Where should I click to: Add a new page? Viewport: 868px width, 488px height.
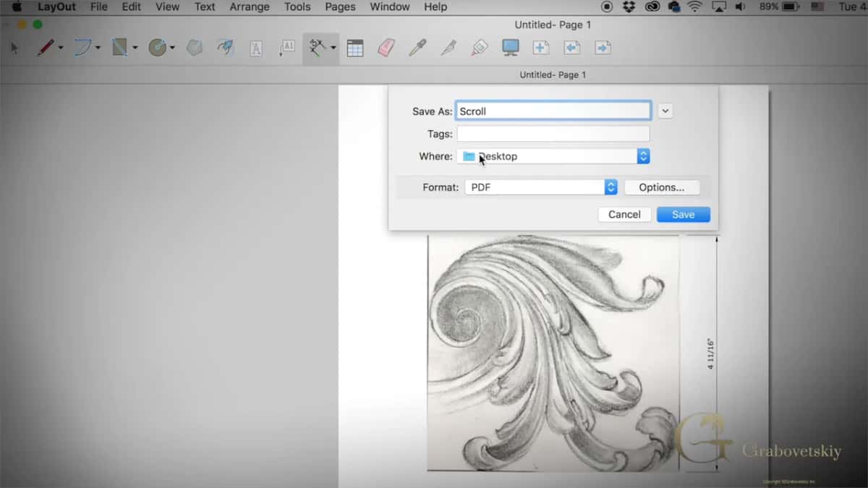[541, 48]
